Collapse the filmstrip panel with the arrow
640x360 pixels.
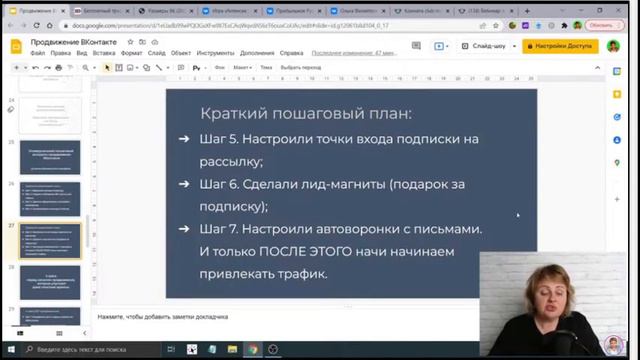click(x=84, y=333)
